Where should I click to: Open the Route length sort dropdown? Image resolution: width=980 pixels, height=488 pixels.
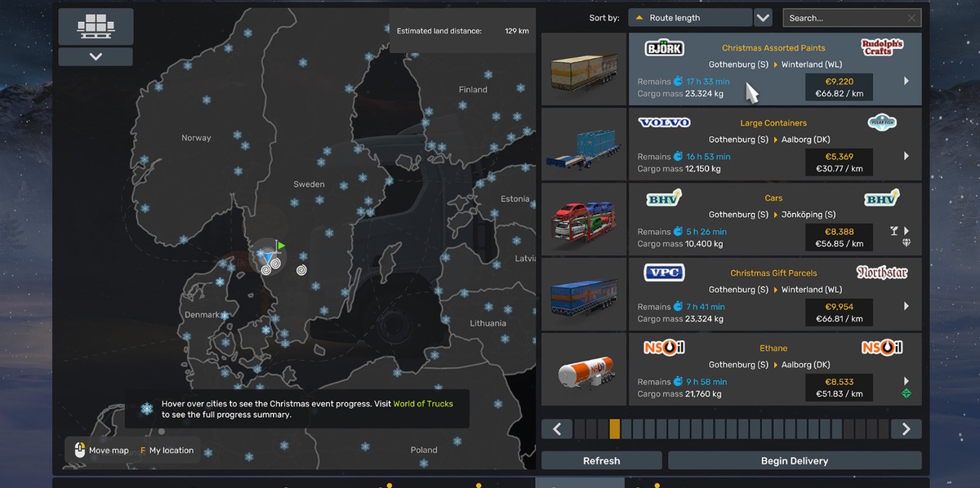(x=688, y=18)
